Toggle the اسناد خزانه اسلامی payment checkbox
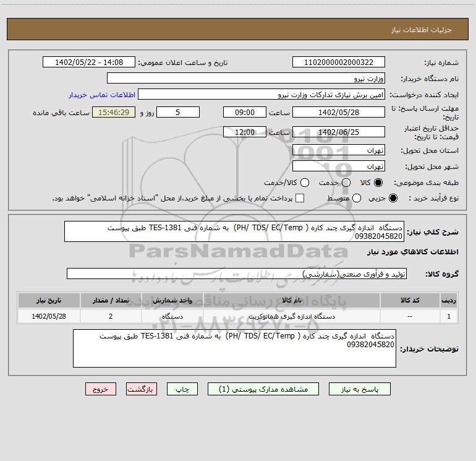The image size is (476, 461). click(300, 198)
